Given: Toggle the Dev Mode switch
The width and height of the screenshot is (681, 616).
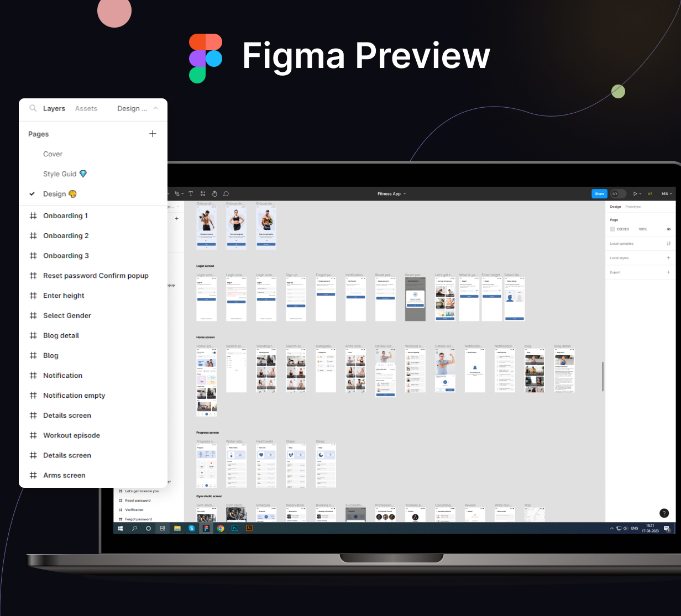Looking at the screenshot, I should click(618, 194).
